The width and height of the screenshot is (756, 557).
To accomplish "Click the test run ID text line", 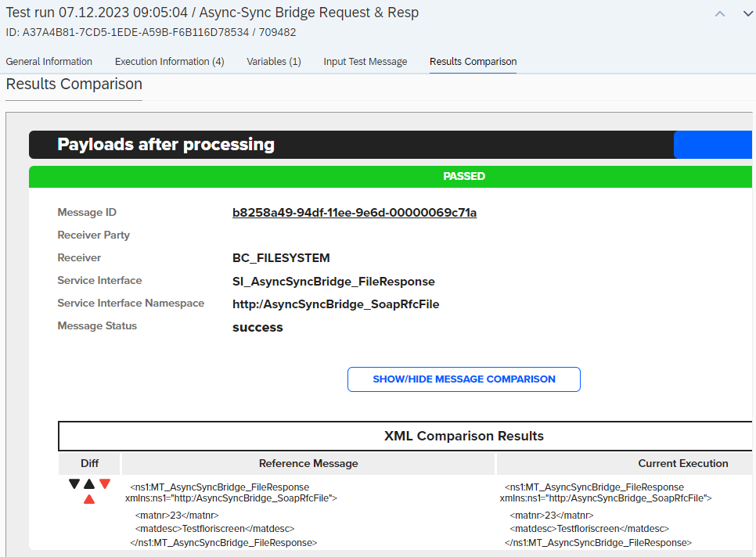I will coord(151,32).
